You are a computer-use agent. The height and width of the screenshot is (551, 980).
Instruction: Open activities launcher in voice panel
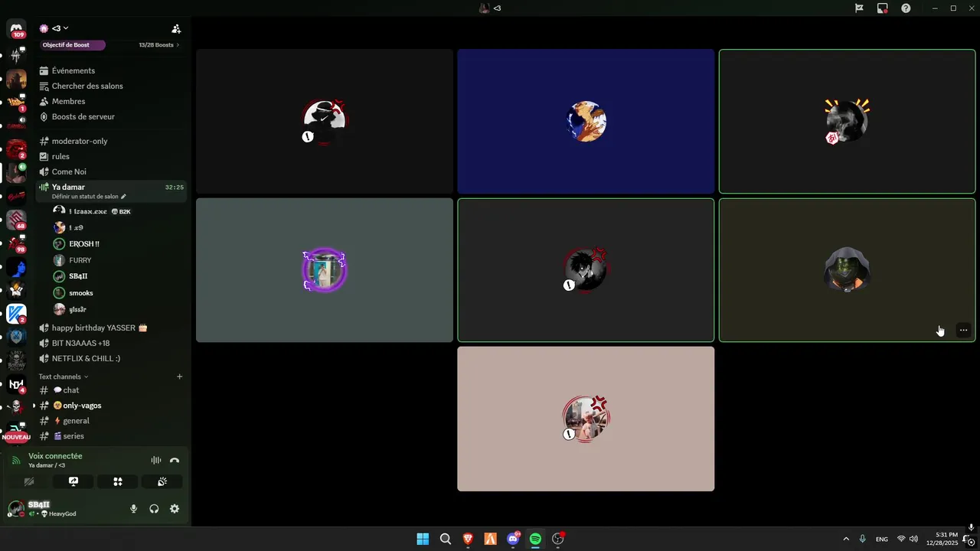[118, 481]
